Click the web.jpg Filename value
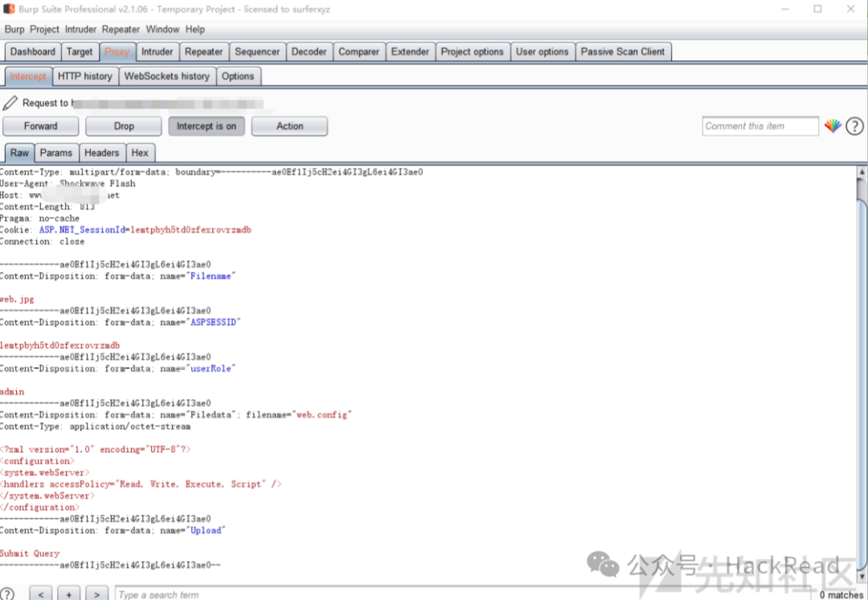The height and width of the screenshot is (600, 868). click(x=17, y=299)
